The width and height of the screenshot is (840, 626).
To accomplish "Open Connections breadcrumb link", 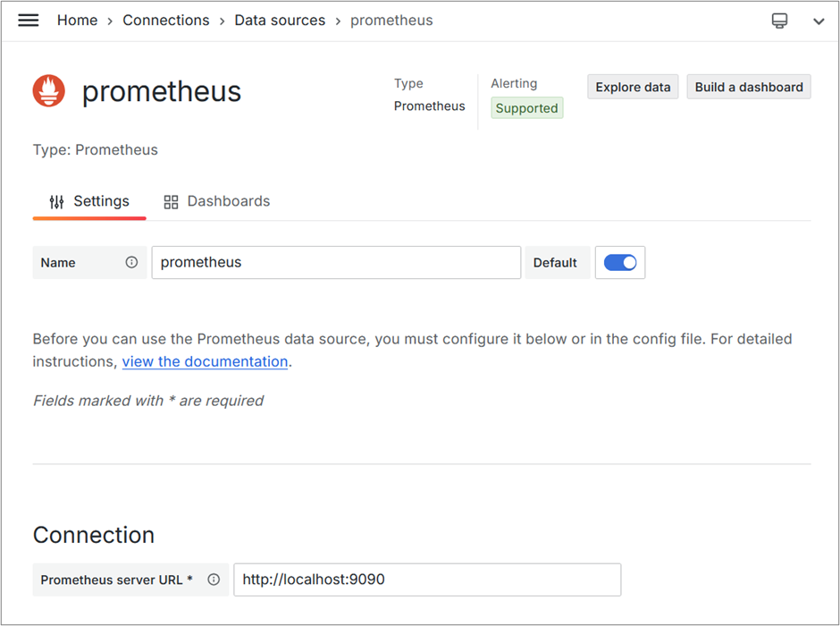I will click(166, 21).
